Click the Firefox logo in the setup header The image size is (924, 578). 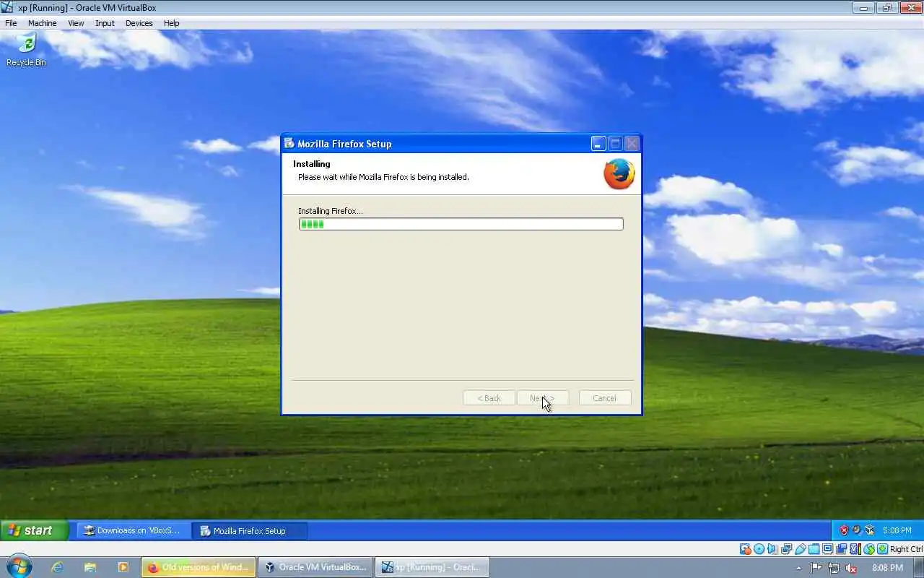619,174
